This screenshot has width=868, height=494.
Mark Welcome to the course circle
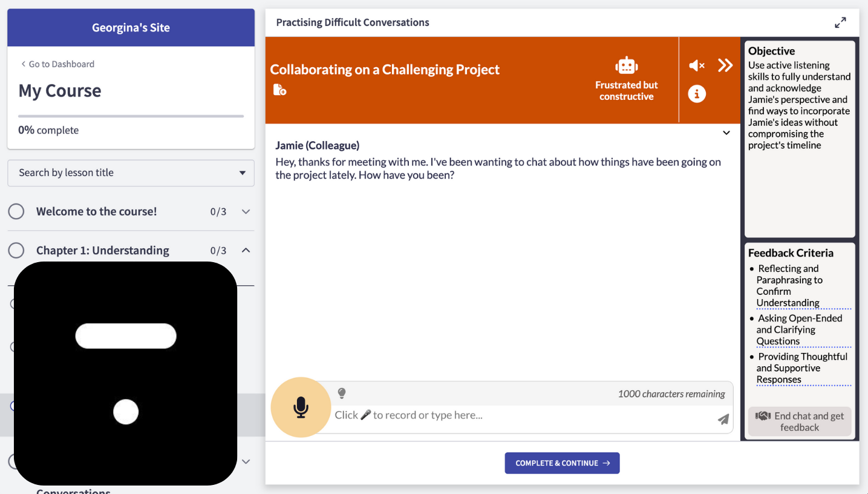pyautogui.click(x=16, y=211)
